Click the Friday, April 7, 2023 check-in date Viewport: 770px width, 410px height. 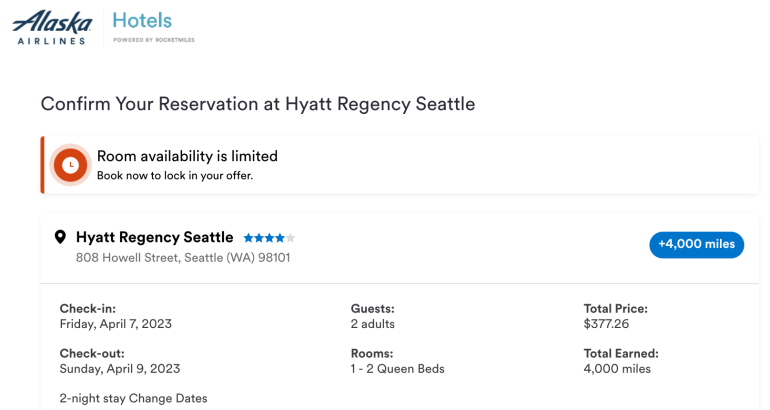click(x=116, y=324)
